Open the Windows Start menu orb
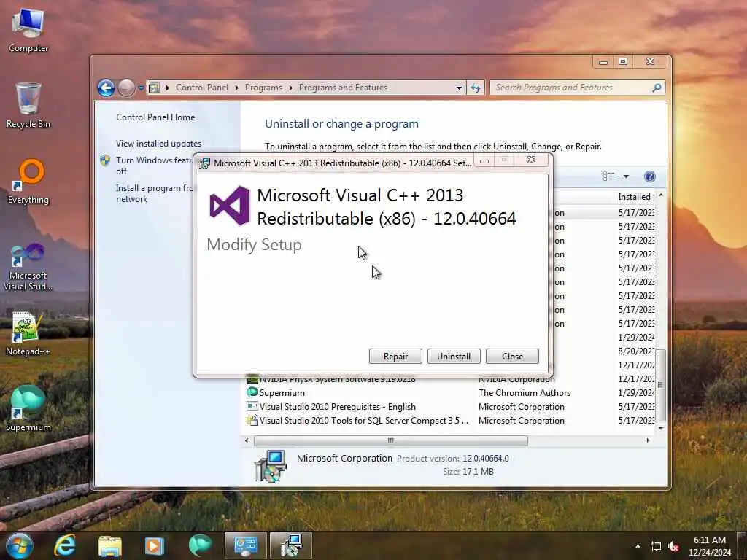This screenshot has width=747, height=560. (x=18, y=545)
